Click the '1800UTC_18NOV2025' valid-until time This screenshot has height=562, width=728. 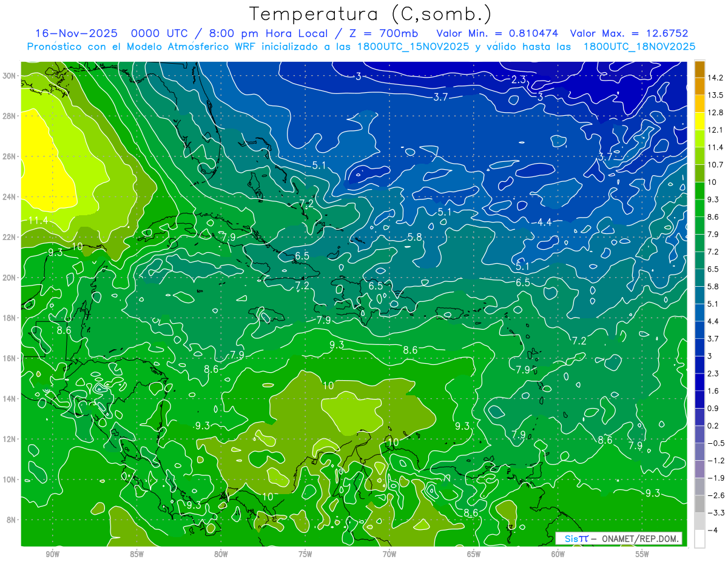639,47
